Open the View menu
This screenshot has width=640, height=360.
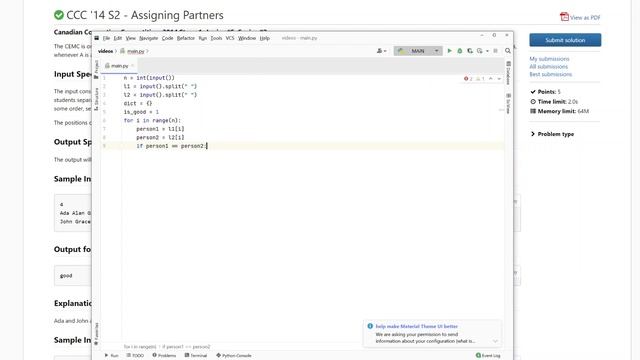131,38
